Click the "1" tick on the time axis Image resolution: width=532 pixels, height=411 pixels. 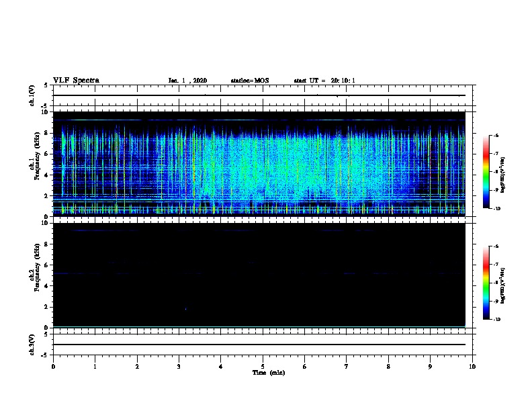[95, 367]
